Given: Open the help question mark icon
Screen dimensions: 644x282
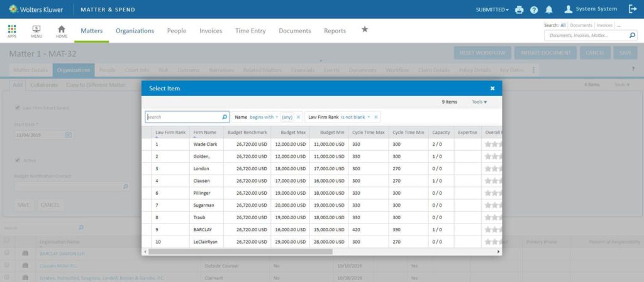Looking at the screenshot, I should (534, 9).
